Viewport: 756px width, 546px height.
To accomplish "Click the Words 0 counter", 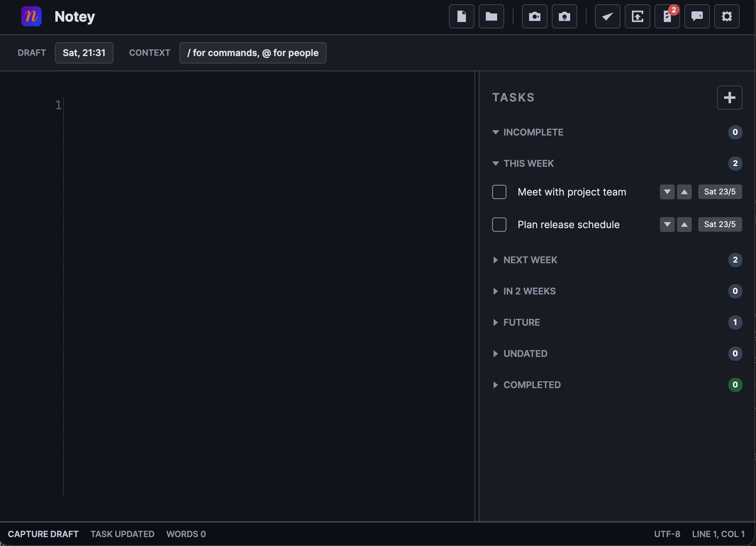I will pos(186,534).
